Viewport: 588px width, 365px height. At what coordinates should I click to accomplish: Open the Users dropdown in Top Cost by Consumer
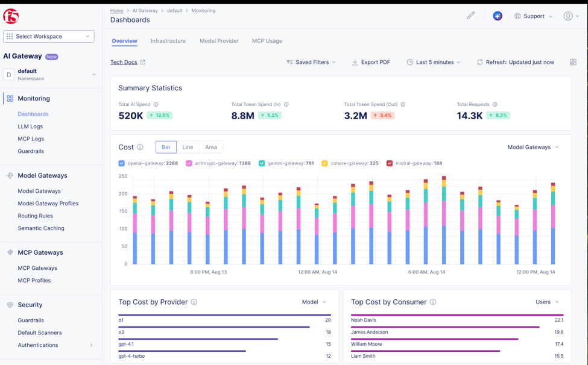[x=547, y=302]
